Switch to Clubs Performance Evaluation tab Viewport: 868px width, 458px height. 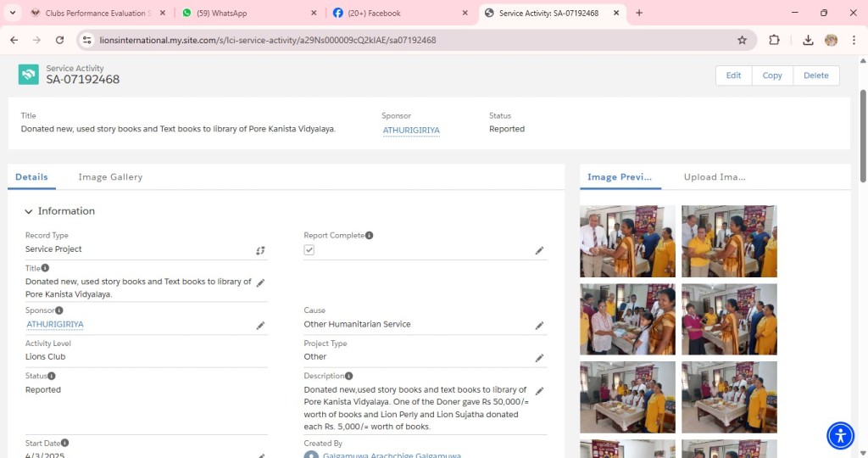[97, 13]
